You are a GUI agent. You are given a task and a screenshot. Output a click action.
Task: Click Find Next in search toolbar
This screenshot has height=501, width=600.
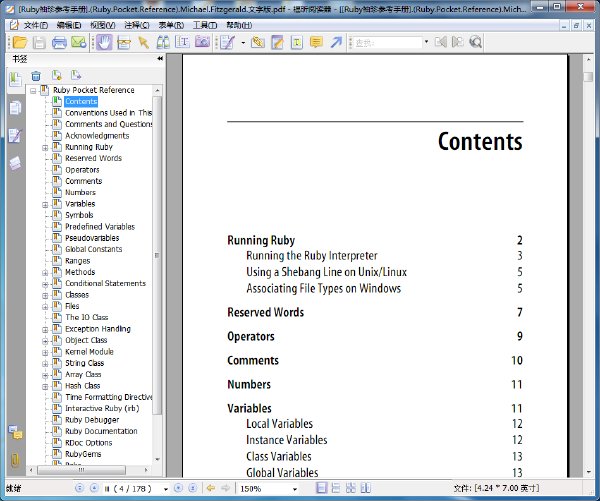pyautogui.click(x=457, y=42)
